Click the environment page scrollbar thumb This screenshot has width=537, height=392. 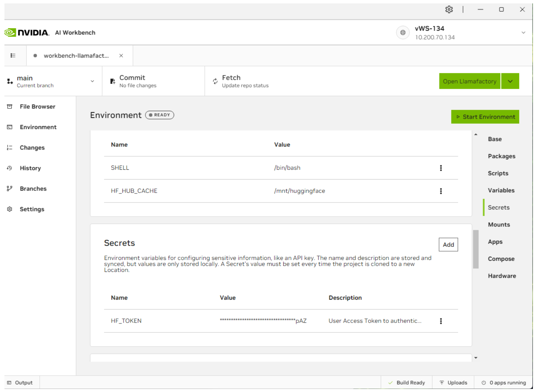[x=475, y=249]
